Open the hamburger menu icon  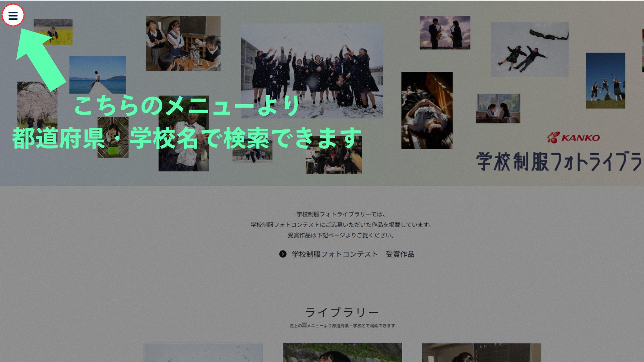(x=13, y=15)
